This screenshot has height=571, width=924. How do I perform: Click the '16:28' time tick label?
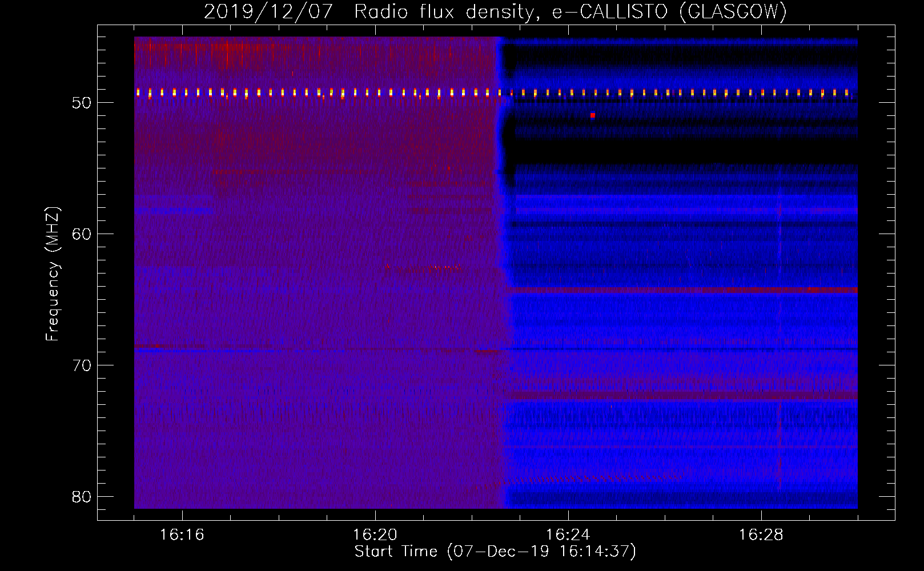tap(761, 535)
